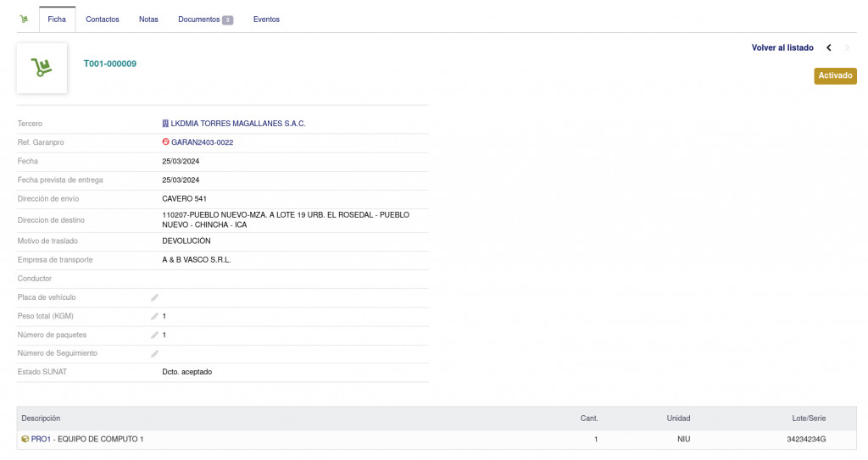Image resolution: width=868 pixels, height=460 pixels.
Task: Click the Fecha value 25/03/2024
Action: 181,161
